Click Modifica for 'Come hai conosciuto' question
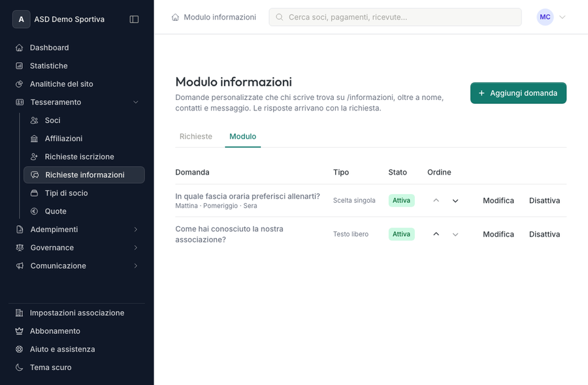Screen dimensions: 588x385 tap(498, 234)
